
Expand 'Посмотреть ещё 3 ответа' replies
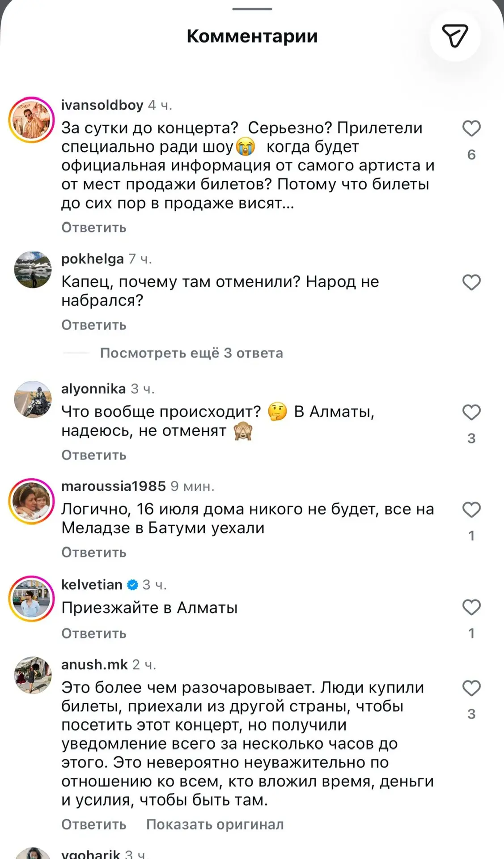(x=191, y=353)
